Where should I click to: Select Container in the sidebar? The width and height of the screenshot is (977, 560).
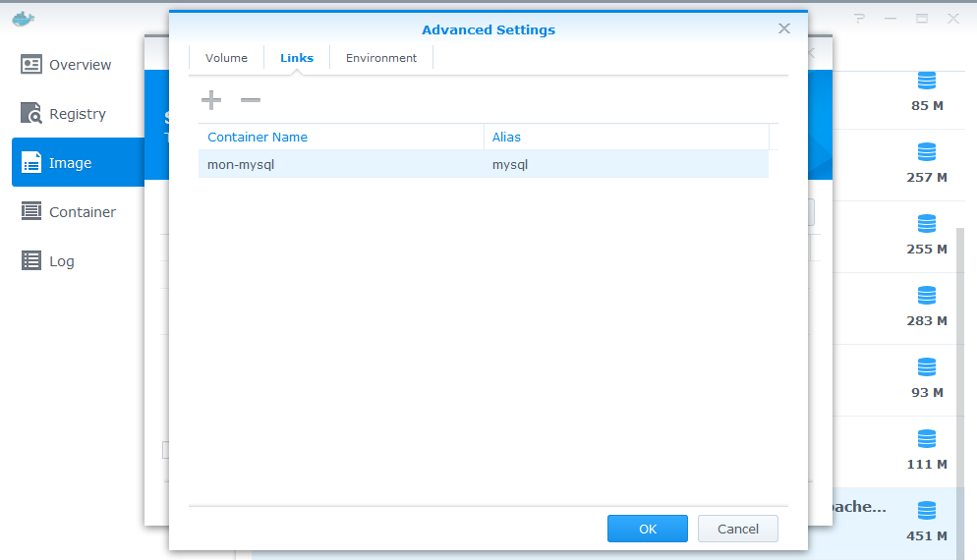[81, 212]
